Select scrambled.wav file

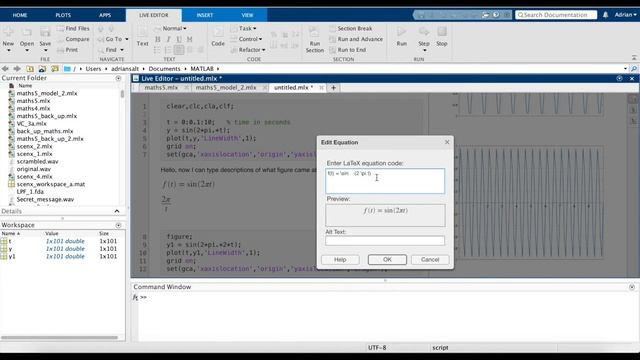pos(38,161)
